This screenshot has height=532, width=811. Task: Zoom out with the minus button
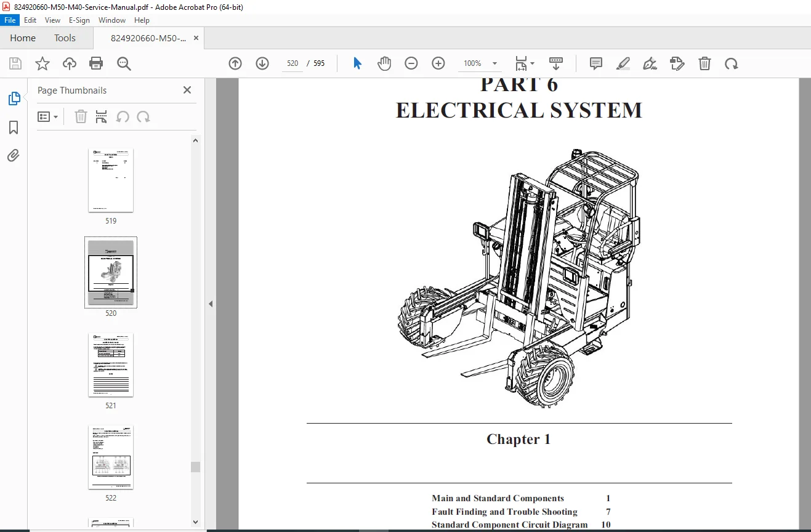click(x=411, y=63)
